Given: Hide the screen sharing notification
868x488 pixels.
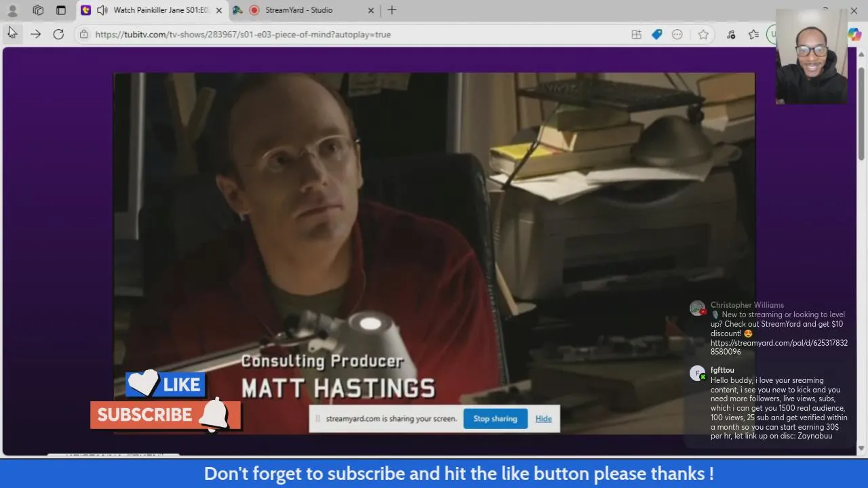Looking at the screenshot, I should (x=543, y=419).
